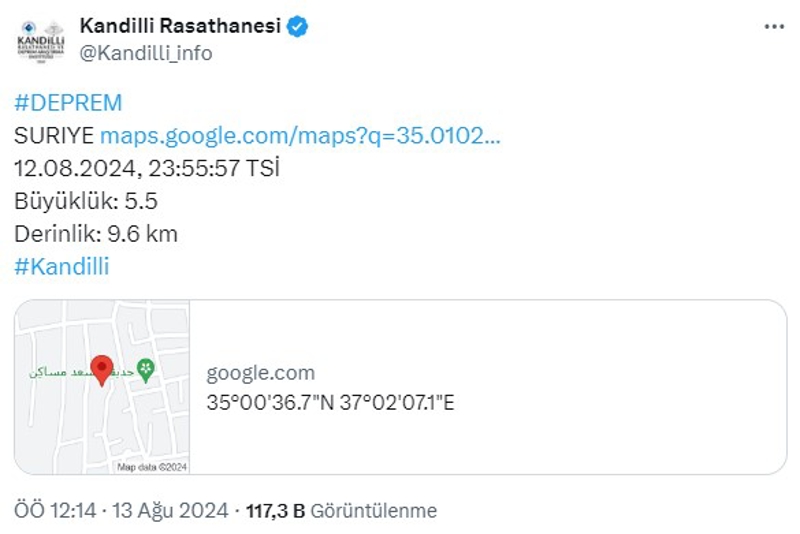Open the three-dot more options menu
Screen dimensions: 800x534
(774, 27)
